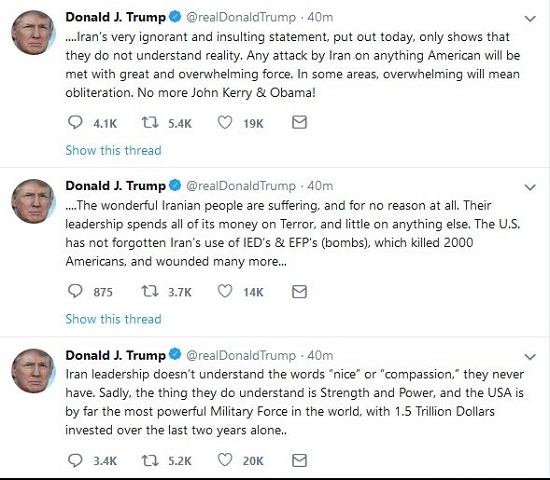Send first tweet via direct message envelope
This screenshot has width=550, height=480.
(x=299, y=122)
